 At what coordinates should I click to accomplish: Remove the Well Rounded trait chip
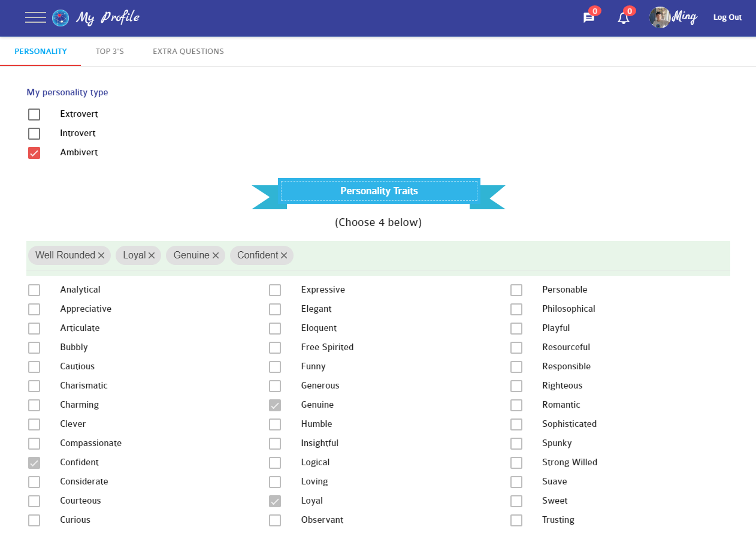coord(101,255)
